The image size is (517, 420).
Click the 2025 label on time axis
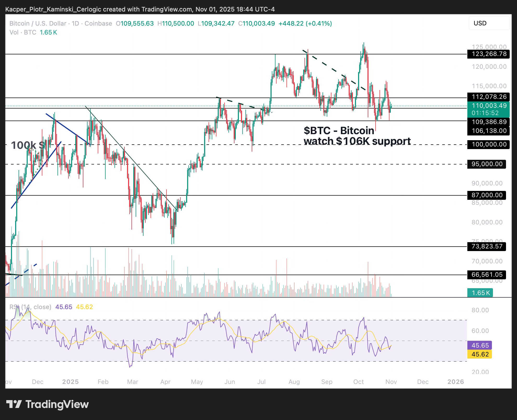click(x=70, y=382)
